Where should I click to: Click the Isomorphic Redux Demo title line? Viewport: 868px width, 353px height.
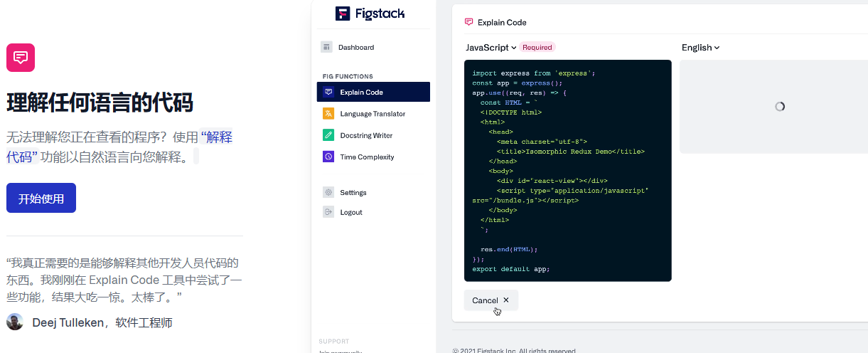(x=571, y=152)
